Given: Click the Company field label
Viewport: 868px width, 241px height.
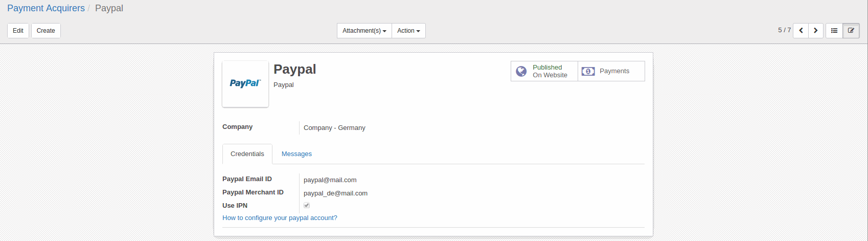Looking at the screenshot, I should point(237,127).
